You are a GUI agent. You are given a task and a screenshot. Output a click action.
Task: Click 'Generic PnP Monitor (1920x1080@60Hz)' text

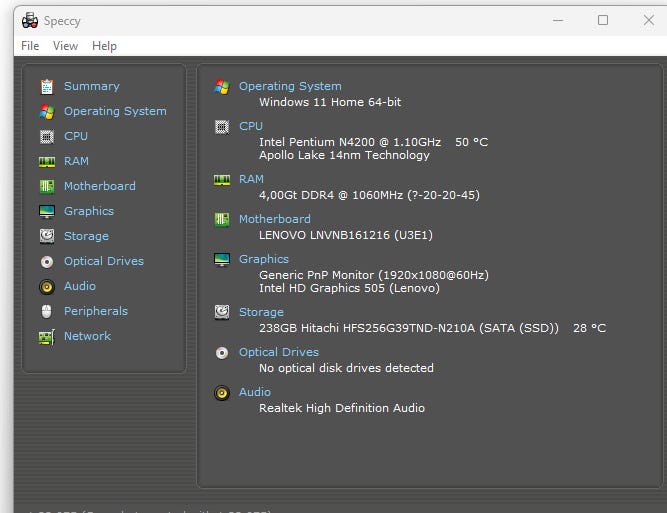coord(374,275)
